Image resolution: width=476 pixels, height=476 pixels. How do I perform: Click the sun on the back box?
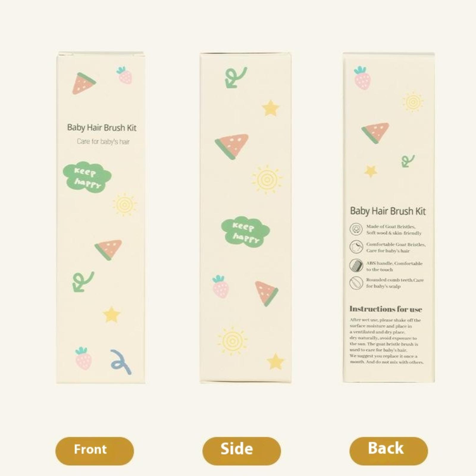[413, 102]
